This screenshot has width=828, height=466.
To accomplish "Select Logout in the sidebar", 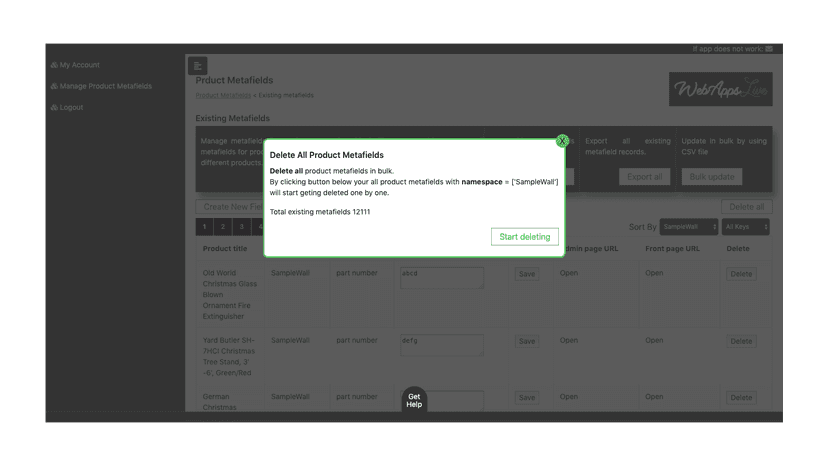I will tap(71, 107).
